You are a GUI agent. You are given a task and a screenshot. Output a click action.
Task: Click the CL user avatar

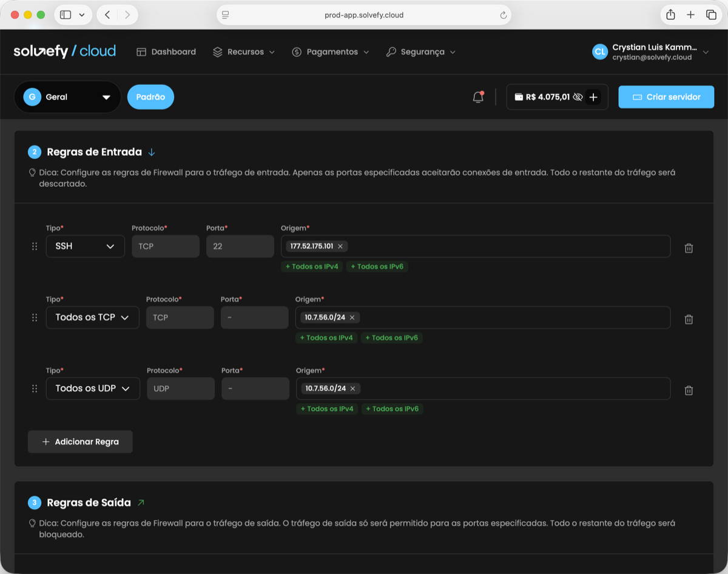click(x=600, y=52)
